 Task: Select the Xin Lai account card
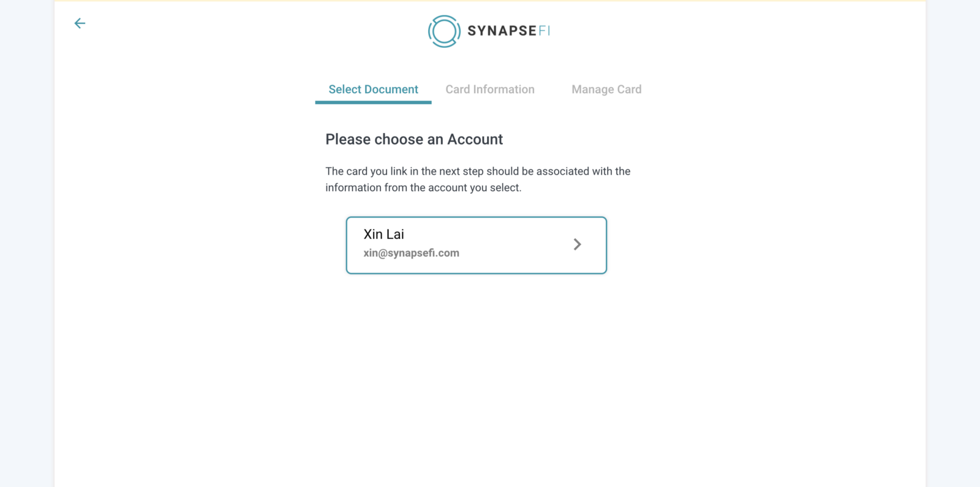tap(477, 245)
